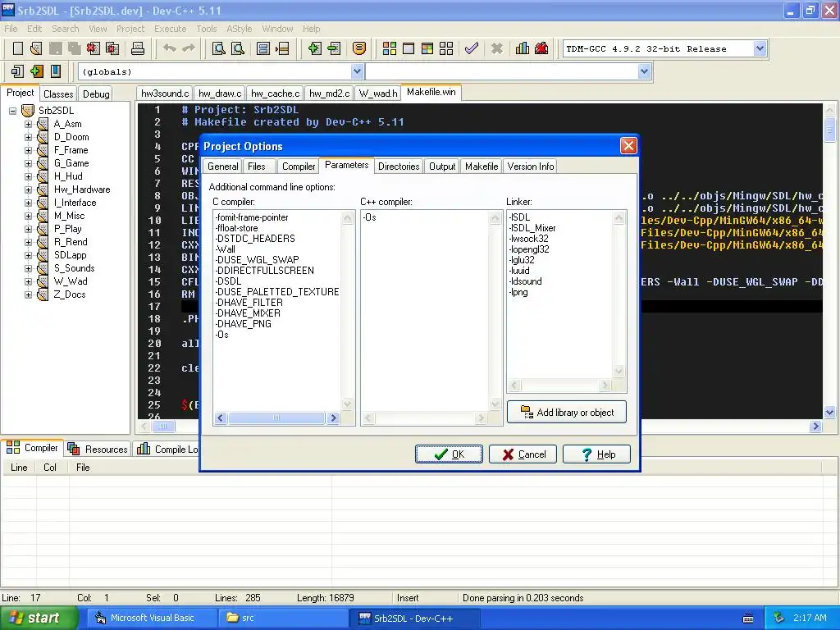The image size is (840, 630).
Task: Click the -DHAVE_PNG line in C compiler box
Action: [x=243, y=324]
